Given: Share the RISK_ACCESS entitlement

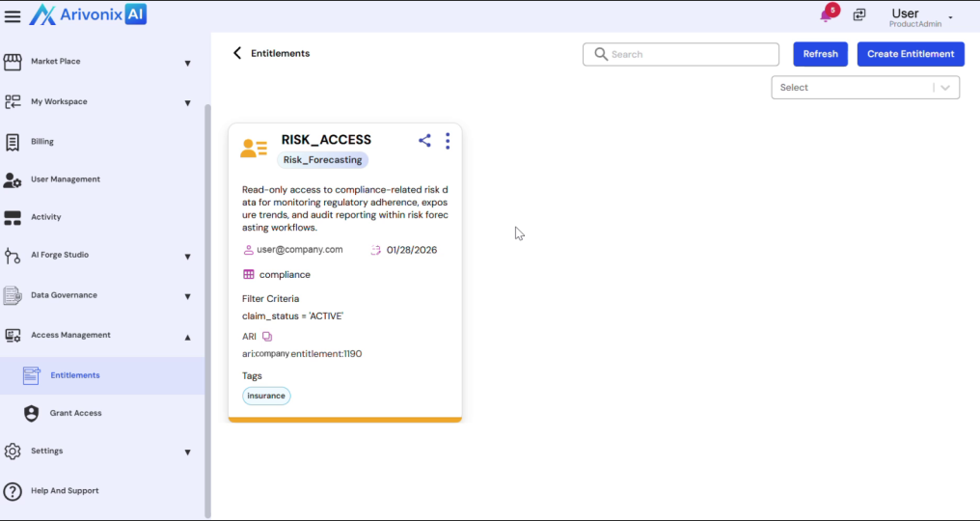Looking at the screenshot, I should (x=424, y=141).
